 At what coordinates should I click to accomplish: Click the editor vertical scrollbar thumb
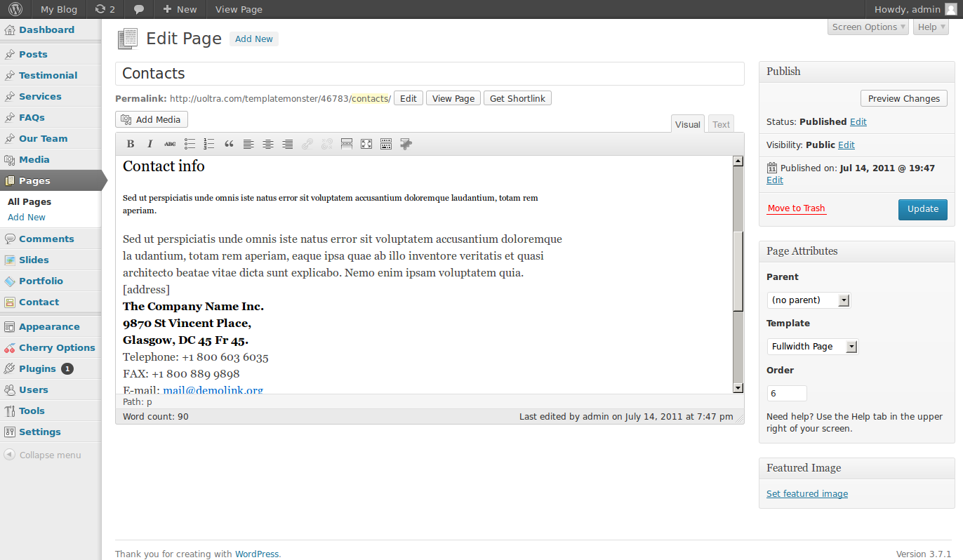click(738, 270)
